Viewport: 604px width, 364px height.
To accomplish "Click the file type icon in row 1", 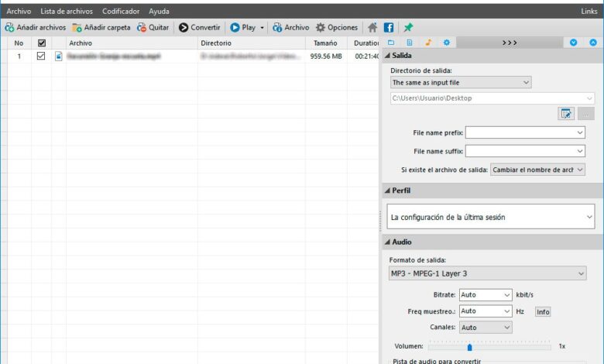I will (59, 57).
